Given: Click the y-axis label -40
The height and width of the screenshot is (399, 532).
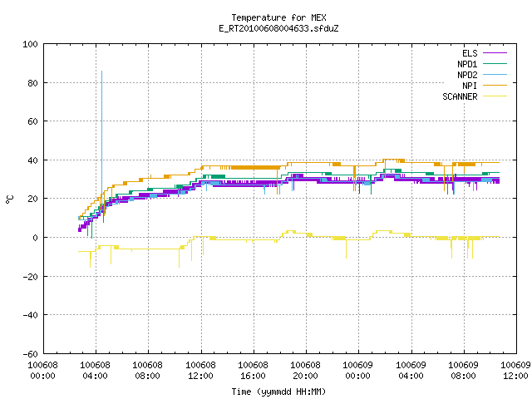Looking at the screenshot, I should pos(30,315).
